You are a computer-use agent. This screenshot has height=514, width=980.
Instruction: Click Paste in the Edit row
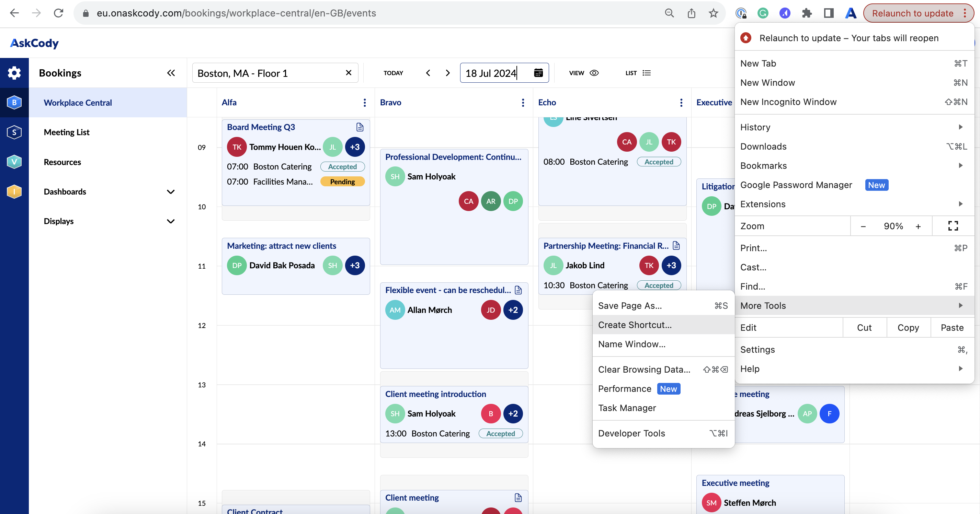pos(952,327)
